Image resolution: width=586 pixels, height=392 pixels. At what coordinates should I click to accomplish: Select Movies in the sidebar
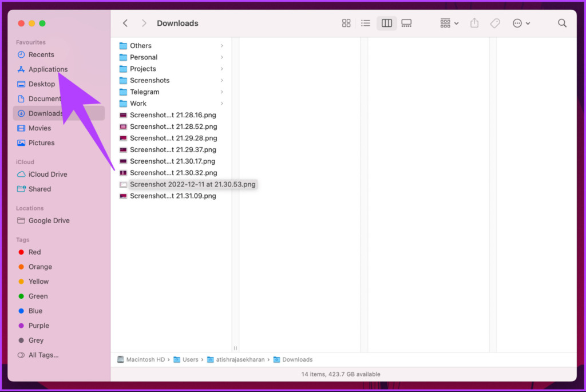(59, 128)
